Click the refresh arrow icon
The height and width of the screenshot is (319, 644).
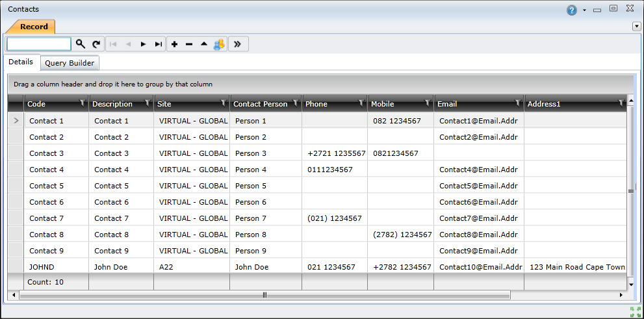pos(96,44)
